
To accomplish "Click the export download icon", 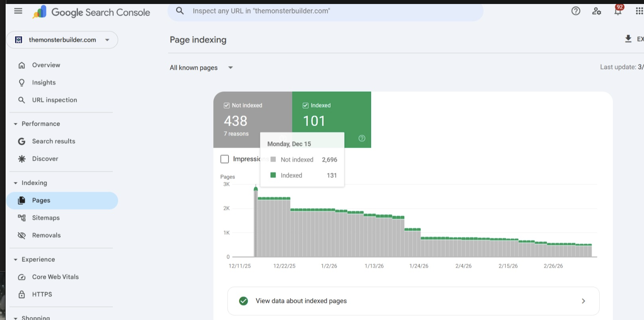I will point(628,39).
